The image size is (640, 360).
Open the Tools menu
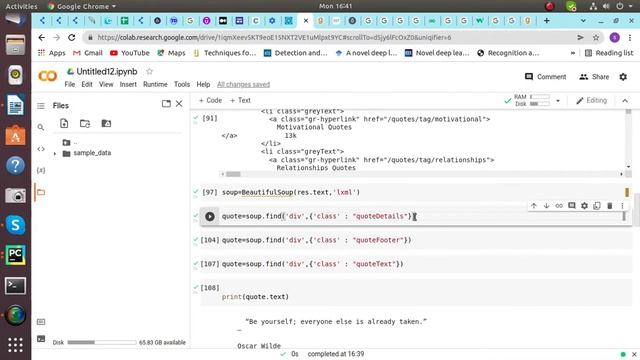click(x=182, y=84)
